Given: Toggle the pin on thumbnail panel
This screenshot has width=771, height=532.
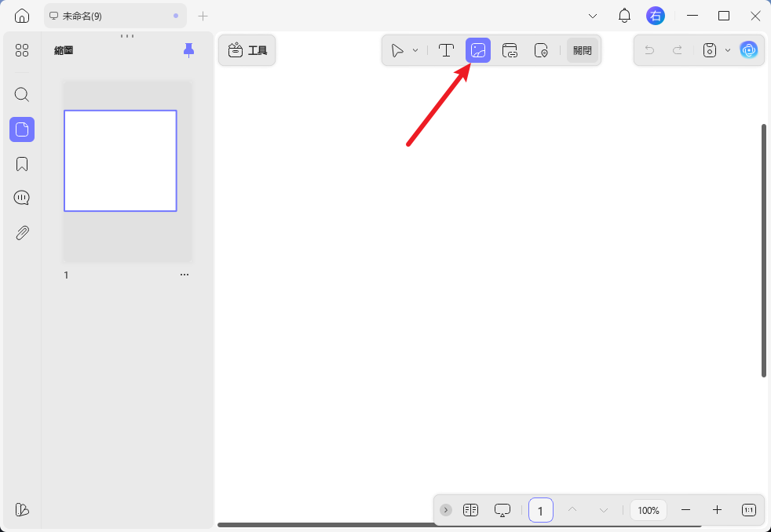Looking at the screenshot, I should [188, 50].
